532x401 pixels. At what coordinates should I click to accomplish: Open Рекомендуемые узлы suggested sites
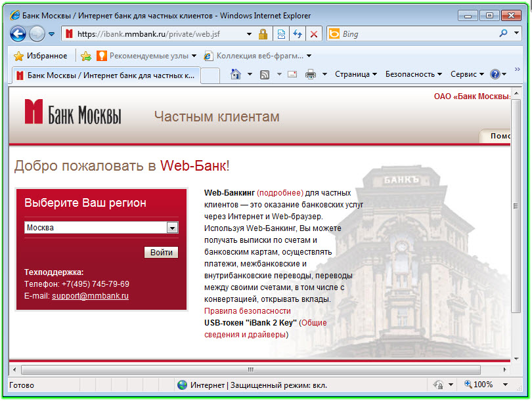[146, 56]
